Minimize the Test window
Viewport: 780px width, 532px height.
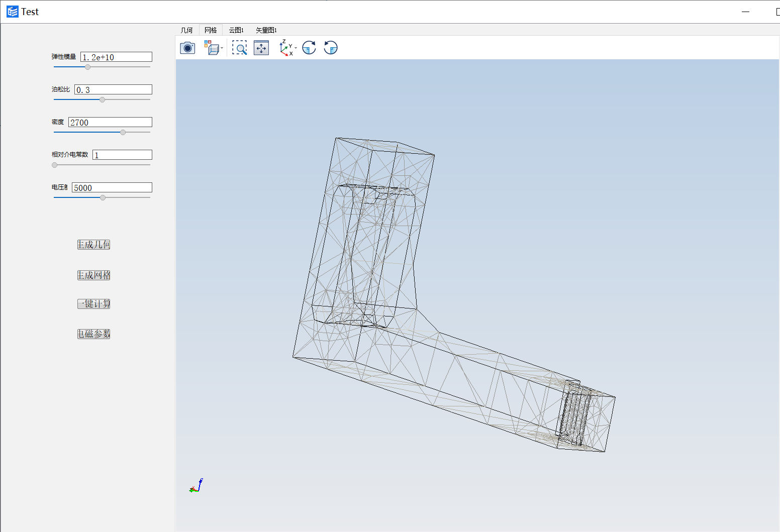tap(746, 12)
